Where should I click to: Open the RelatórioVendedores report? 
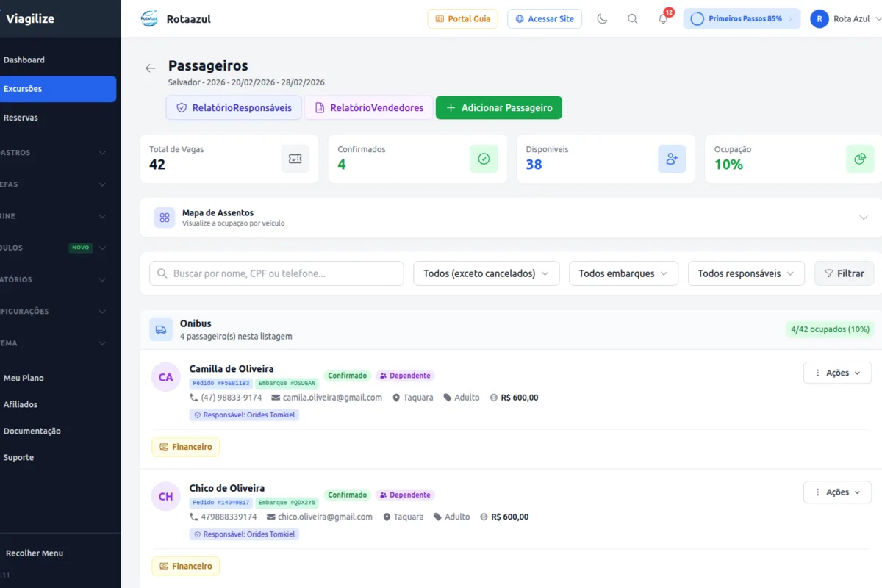point(369,107)
